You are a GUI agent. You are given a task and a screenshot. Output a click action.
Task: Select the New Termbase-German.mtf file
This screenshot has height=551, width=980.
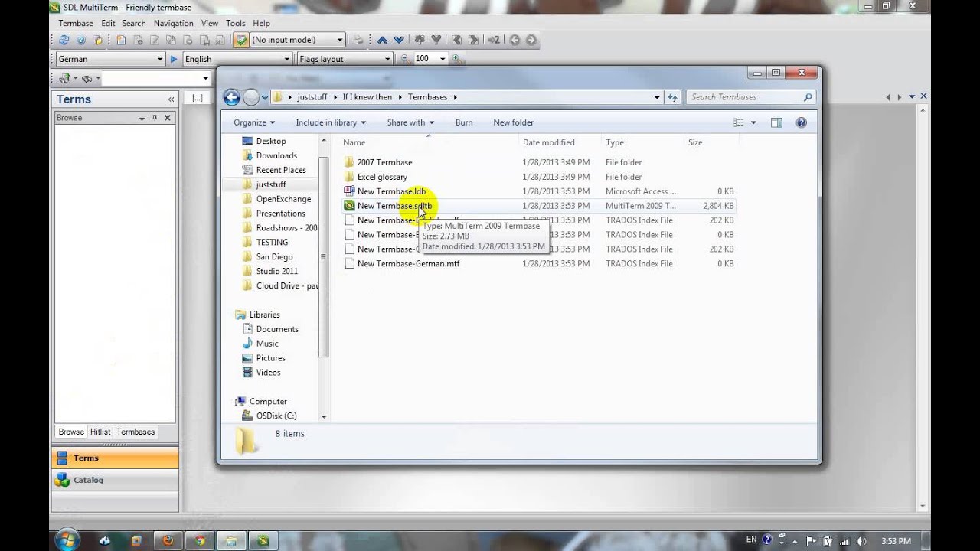(x=408, y=263)
